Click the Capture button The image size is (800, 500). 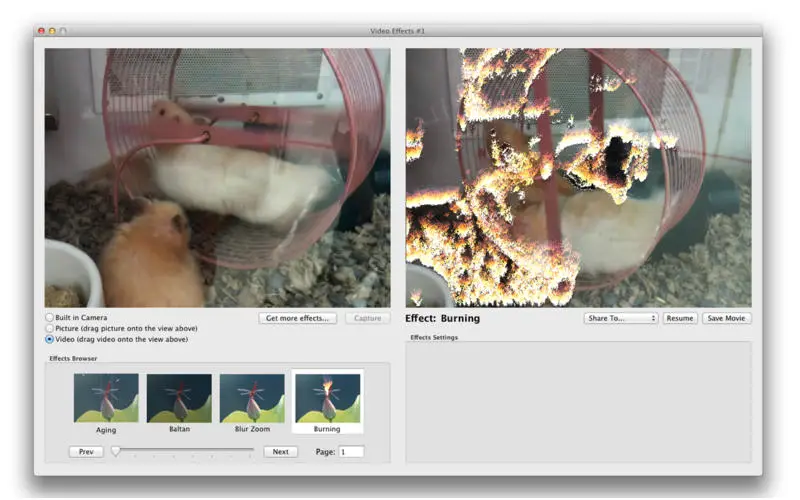(x=367, y=318)
